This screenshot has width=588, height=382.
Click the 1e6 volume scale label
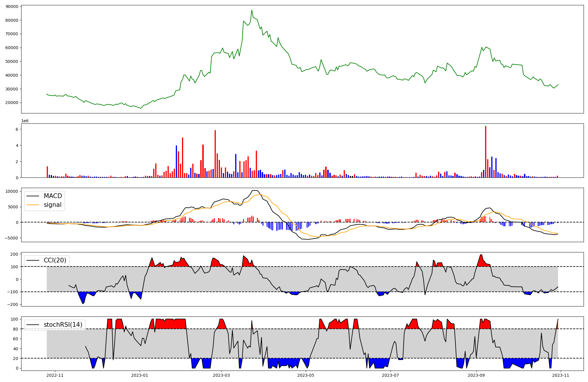click(x=25, y=121)
